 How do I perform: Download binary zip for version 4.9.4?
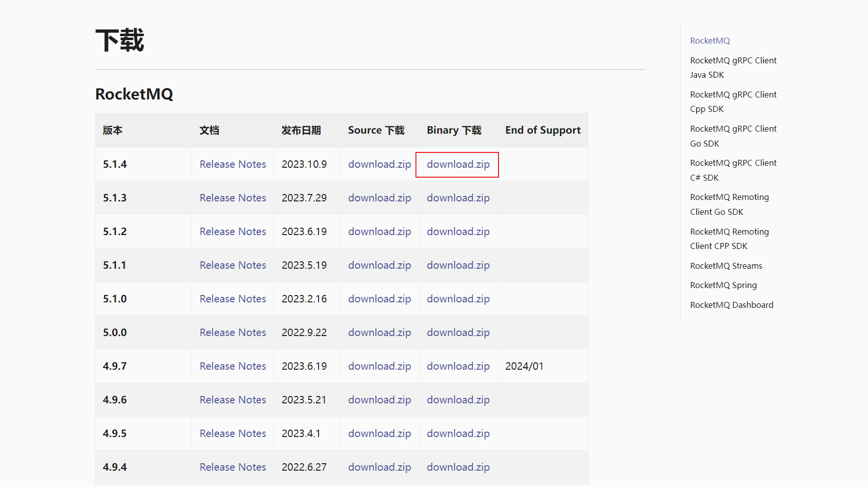tap(458, 467)
